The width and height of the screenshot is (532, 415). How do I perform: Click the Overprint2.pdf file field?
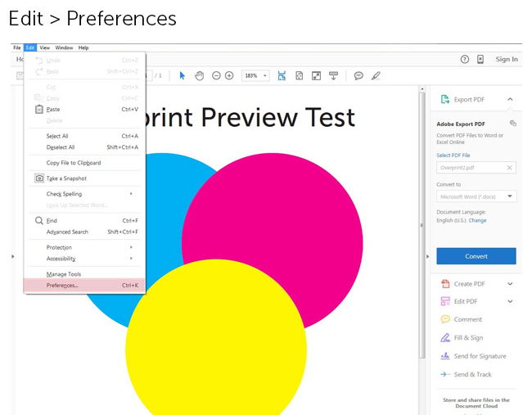476,168
